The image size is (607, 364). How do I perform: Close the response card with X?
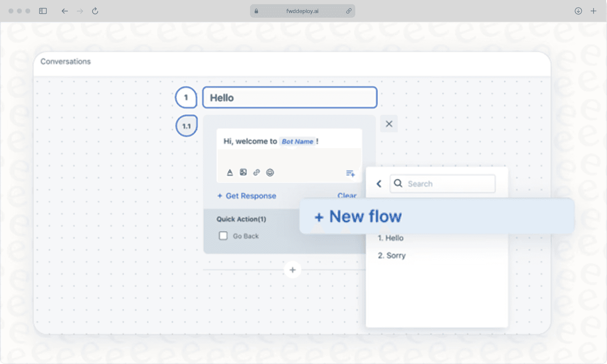(389, 124)
